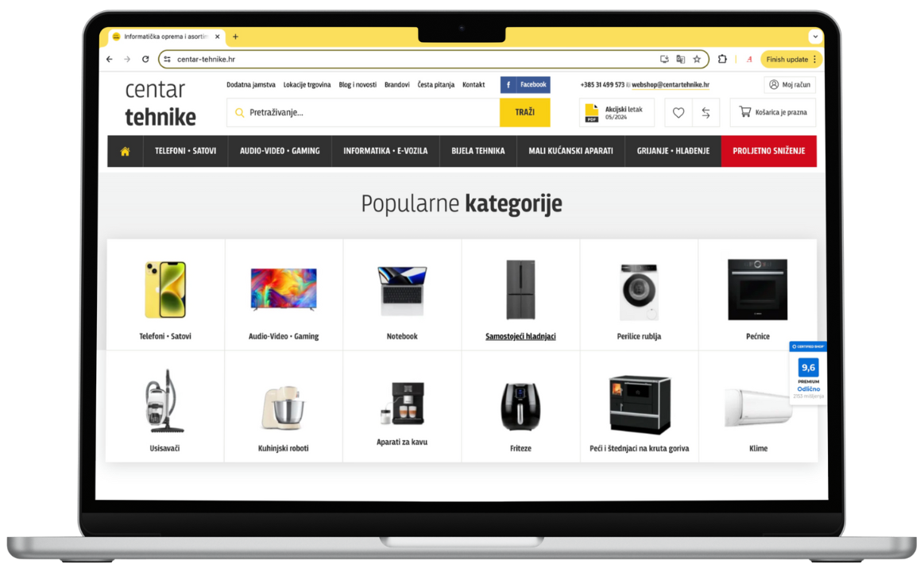Click the browser back arrow
Viewport: 924px width, 572px height.
pyautogui.click(x=109, y=59)
